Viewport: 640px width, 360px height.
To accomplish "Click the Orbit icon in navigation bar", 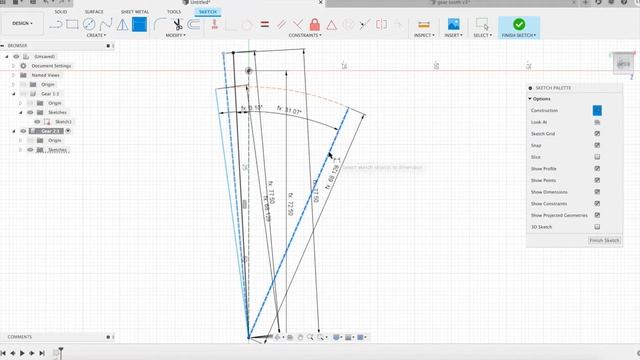I will pos(278,337).
